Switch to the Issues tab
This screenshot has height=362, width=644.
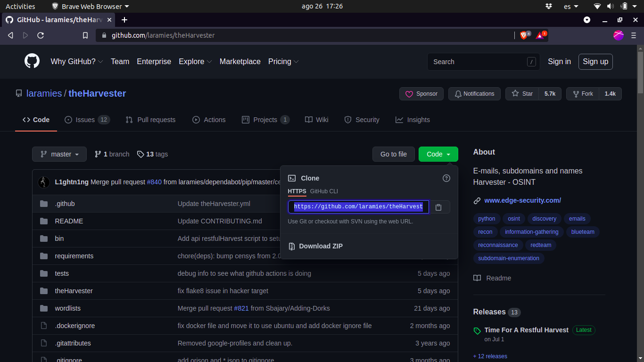[87, 120]
